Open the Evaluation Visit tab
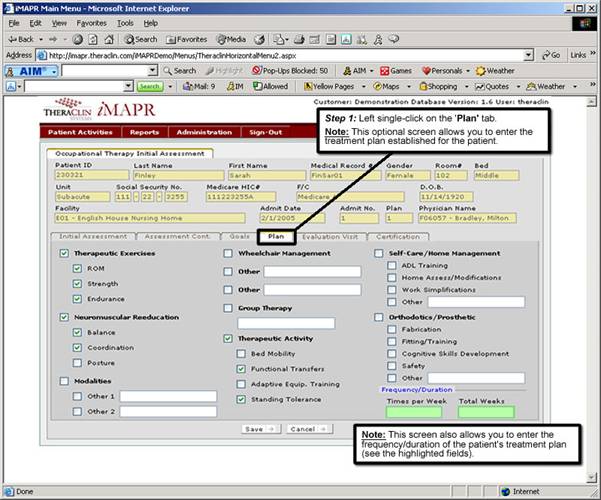This screenshot has height=500, width=601. [x=332, y=237]
